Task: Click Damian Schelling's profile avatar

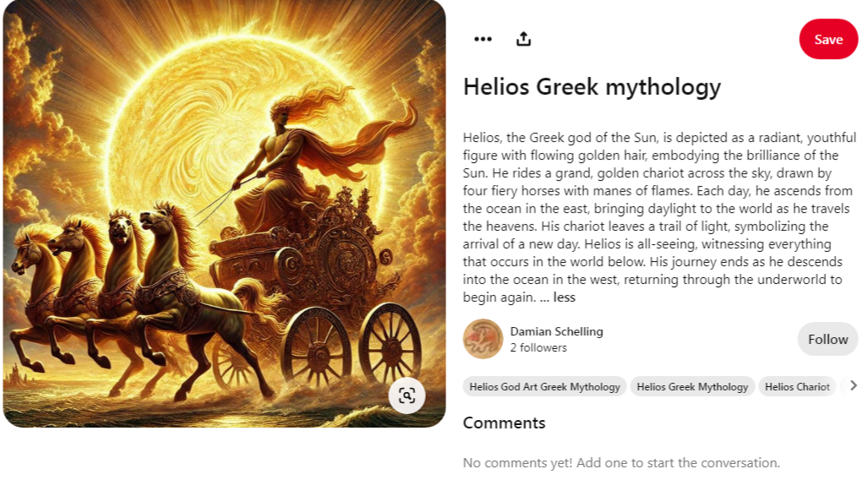Action: click(x=483, y=339)
